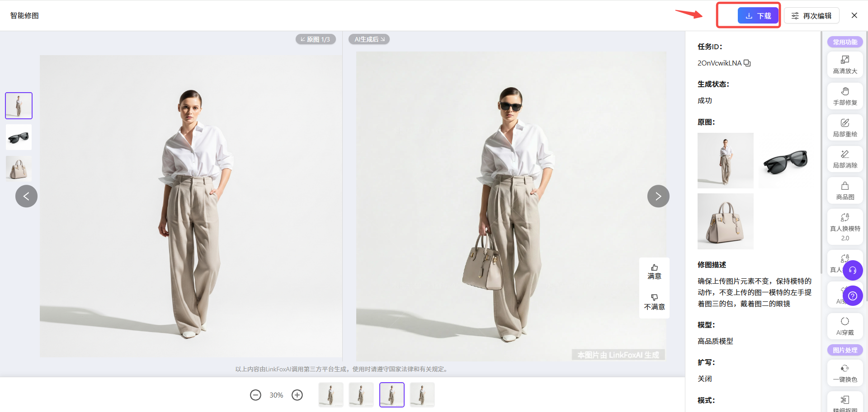The height and width of the screenshot is (412, 868).
Task: Zoom in with the plus button
Action: point(297,395)
